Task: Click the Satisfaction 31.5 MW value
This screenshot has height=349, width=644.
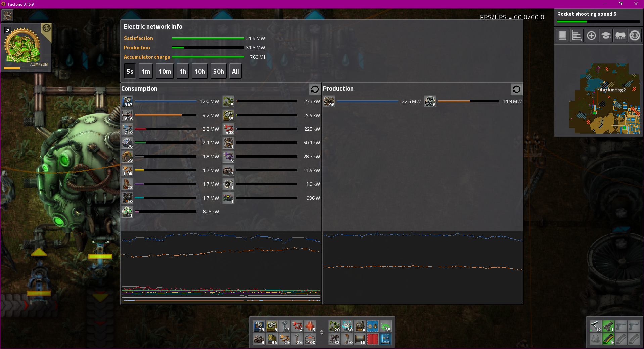Action: tap(256, 38)
